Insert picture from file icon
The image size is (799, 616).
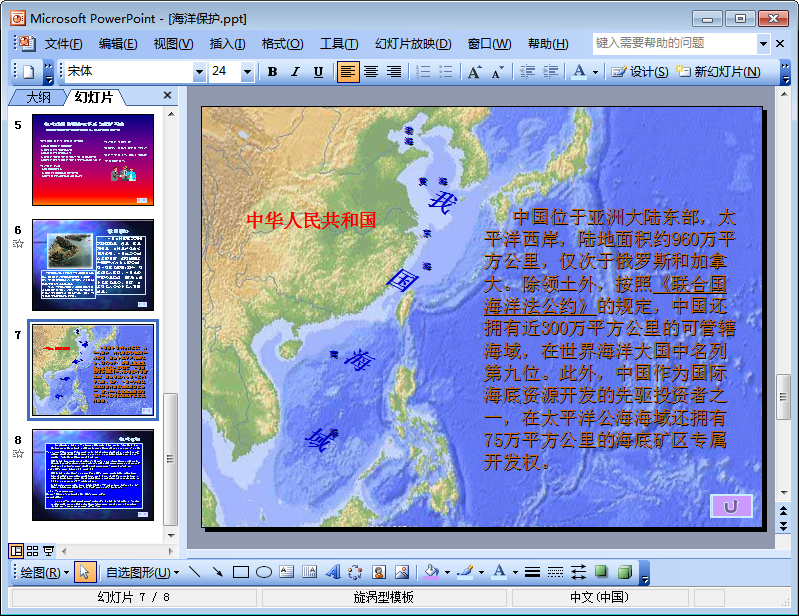point(402,573)
